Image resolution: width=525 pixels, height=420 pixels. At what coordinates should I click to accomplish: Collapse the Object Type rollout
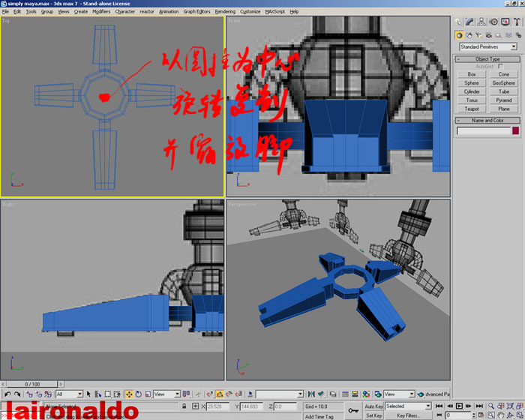pyautogui.click(x=487, y=58)
